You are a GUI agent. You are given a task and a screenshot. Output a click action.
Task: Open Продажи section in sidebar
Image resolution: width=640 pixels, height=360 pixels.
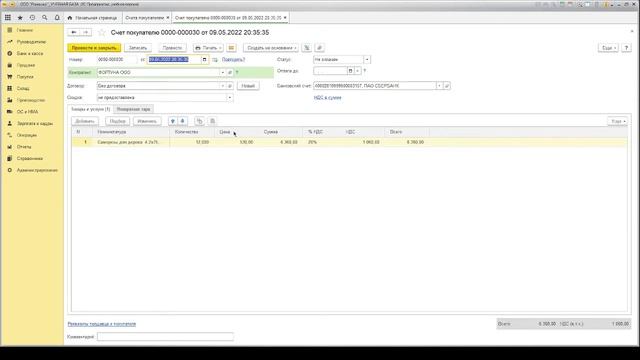click(26, 65)
